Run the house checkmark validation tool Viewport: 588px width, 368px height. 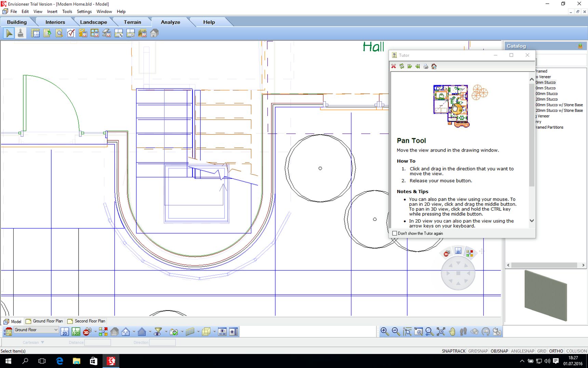coord(71,33)
